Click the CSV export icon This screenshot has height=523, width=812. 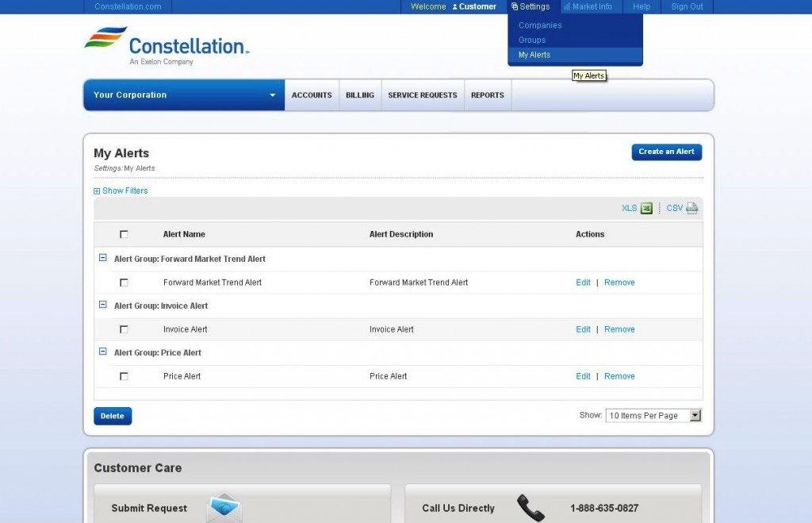pos(691,209)
